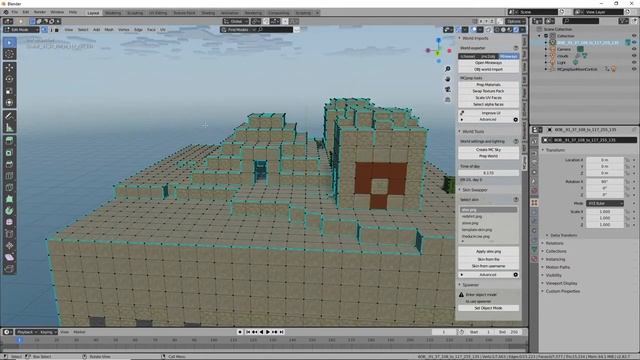640x360 pixels.
Task: Click the Set Object Mode button
Action: coord(489,308)
